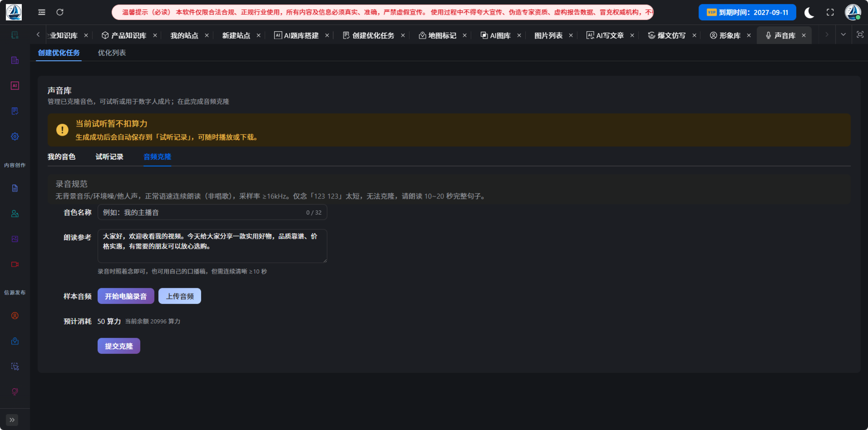The image size is (868, 430).
Task: Switch to the 产品知识库 tab
Action: pyautogui.click(x=124, y=35)
